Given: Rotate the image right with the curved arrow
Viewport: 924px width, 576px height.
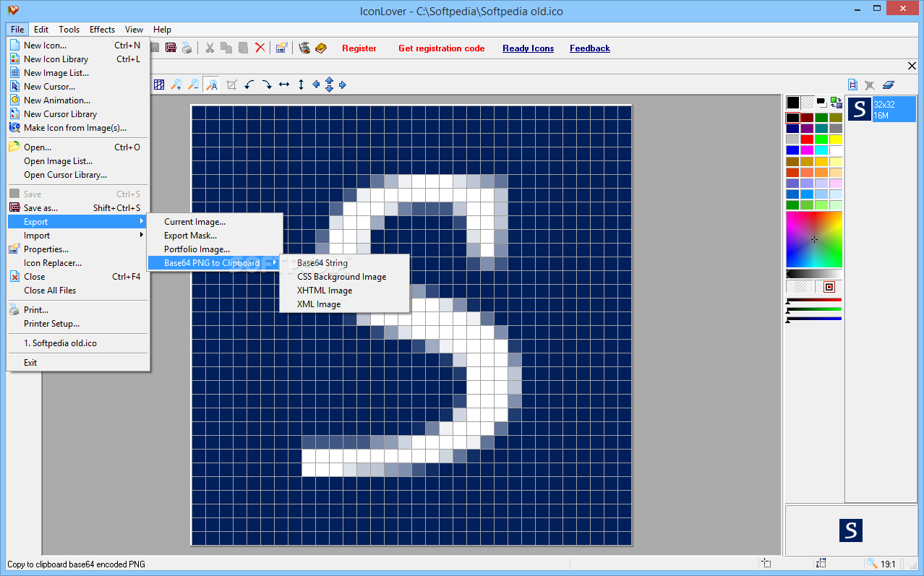Looking at the screenshot, I should pyautogui.click(x=267, y=85).
